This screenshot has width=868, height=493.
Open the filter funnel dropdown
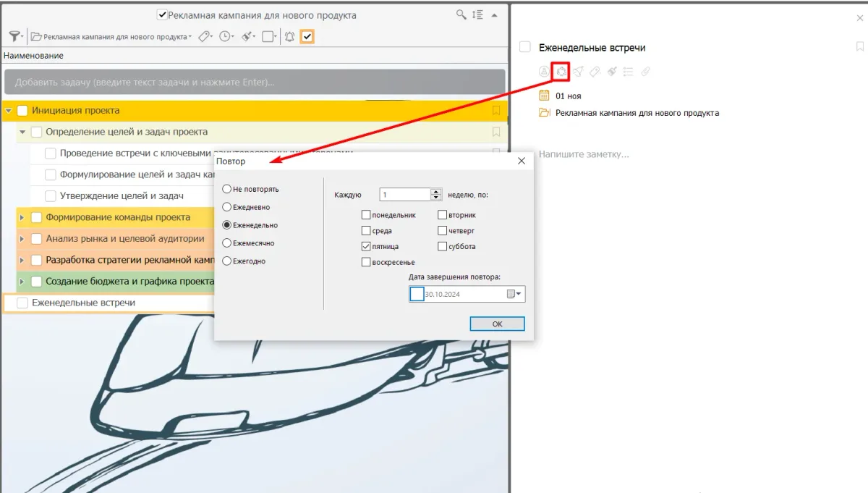click(x=15, y=36)
